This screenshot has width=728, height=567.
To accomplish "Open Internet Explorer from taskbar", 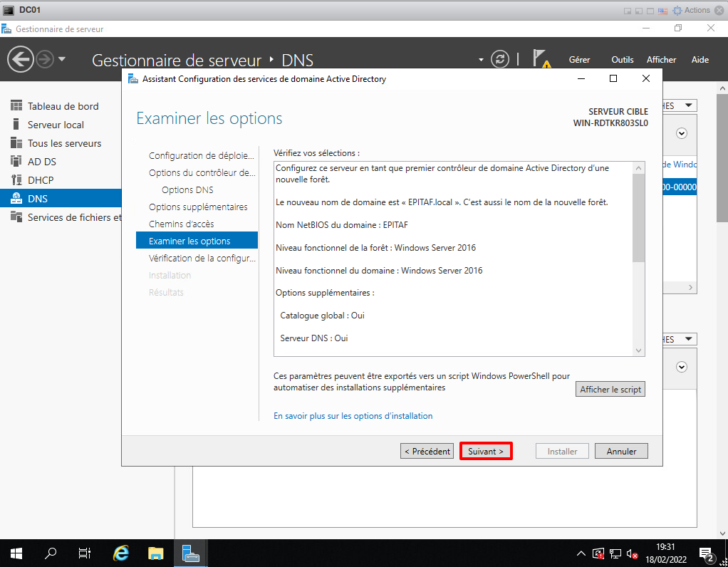I will [x=122, y=553].
